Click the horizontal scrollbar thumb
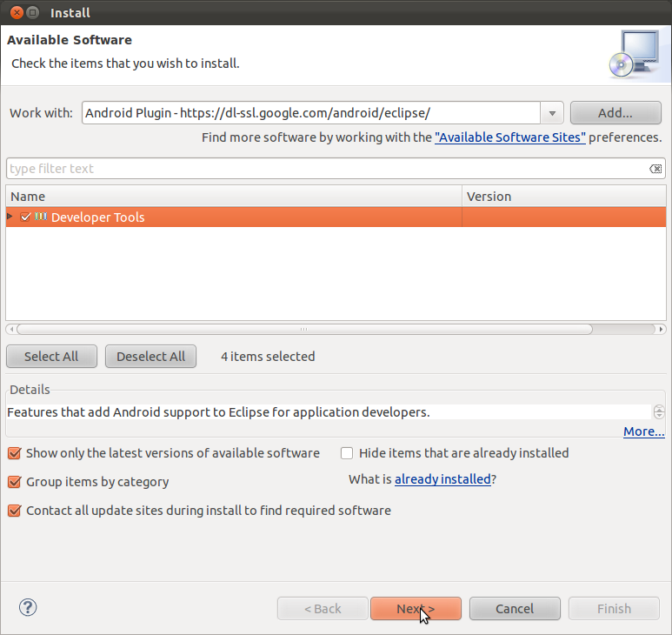The image size is (672, 635). click(x=304, y=330)
